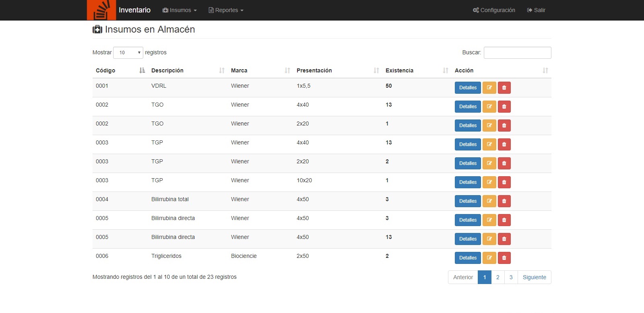This screenshot has height=313, width=644.
Task: Click the Anterior pagination button
Action: coord(463,277)
